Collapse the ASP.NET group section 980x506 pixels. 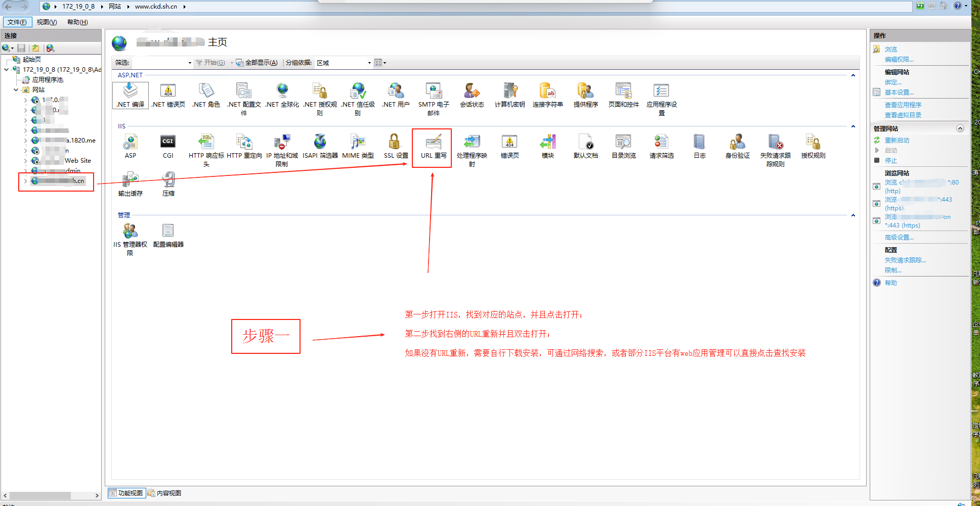[853, 75]
